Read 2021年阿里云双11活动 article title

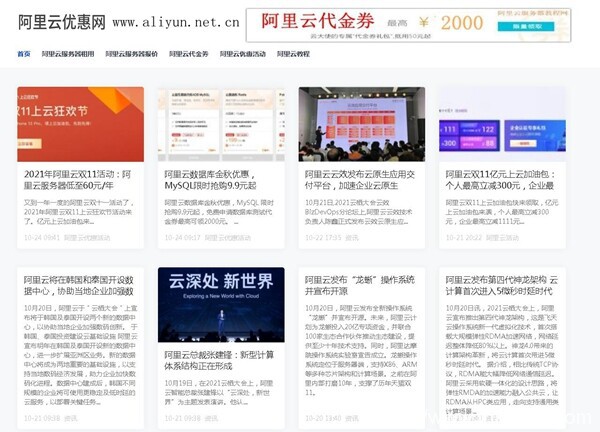(x=80, y=180)
